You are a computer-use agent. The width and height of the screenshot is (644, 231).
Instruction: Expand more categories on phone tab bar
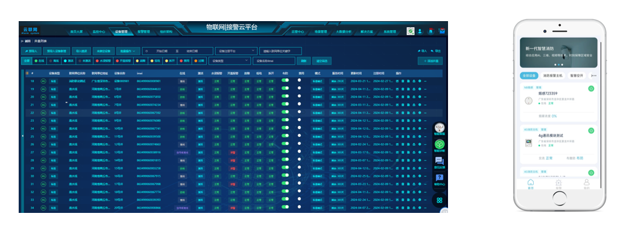pos(593,75)
